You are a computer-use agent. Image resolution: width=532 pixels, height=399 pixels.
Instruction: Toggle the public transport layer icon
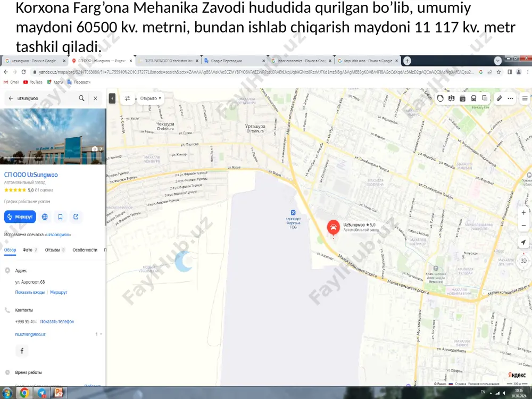473,98
